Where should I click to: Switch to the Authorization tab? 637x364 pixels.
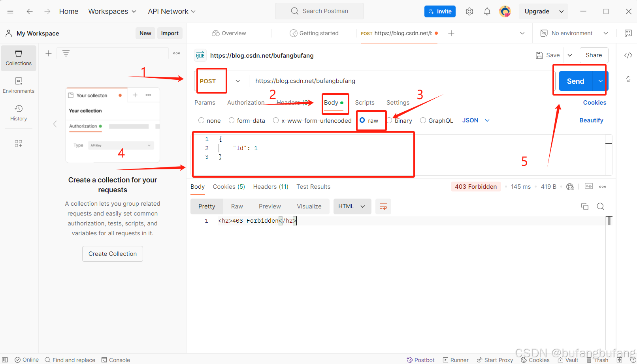[246, 103]
